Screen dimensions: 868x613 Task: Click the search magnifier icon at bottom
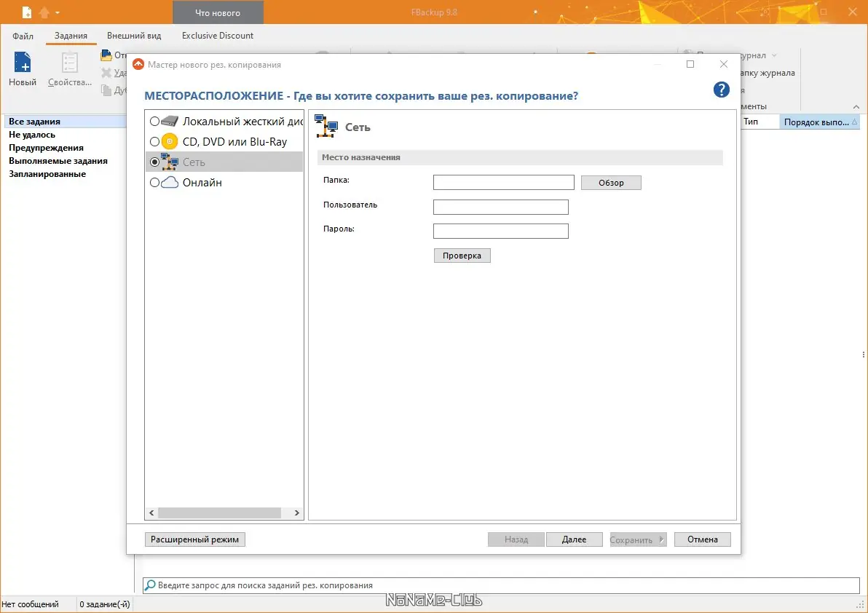click(150, 585)
